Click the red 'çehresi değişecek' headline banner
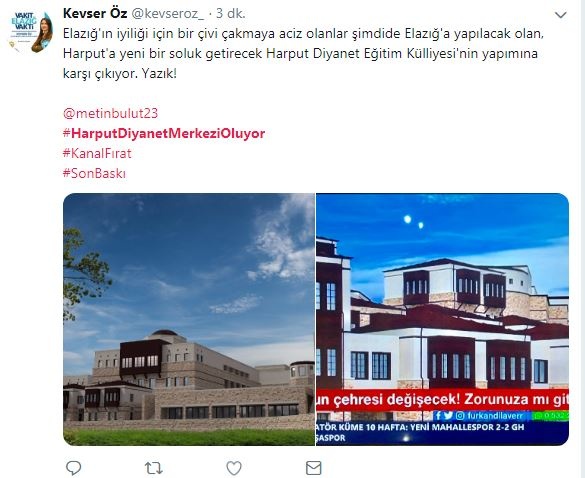585x478 pixels. point(442,400)
